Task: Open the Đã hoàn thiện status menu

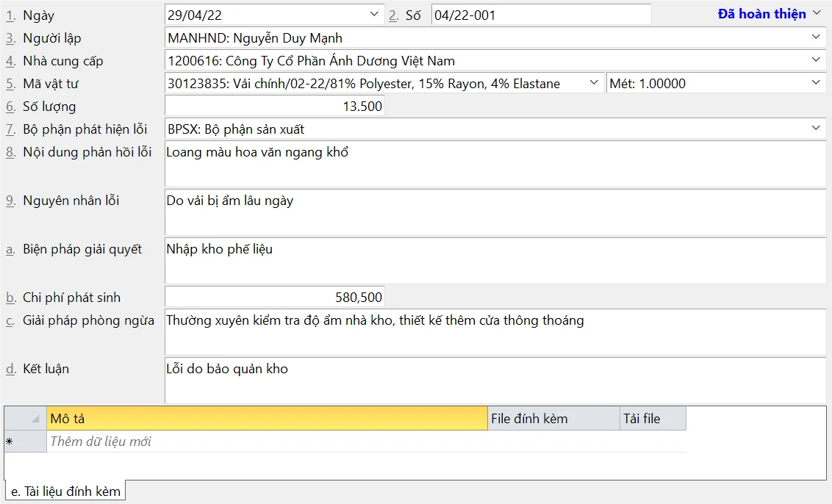Action: (768, 14)
